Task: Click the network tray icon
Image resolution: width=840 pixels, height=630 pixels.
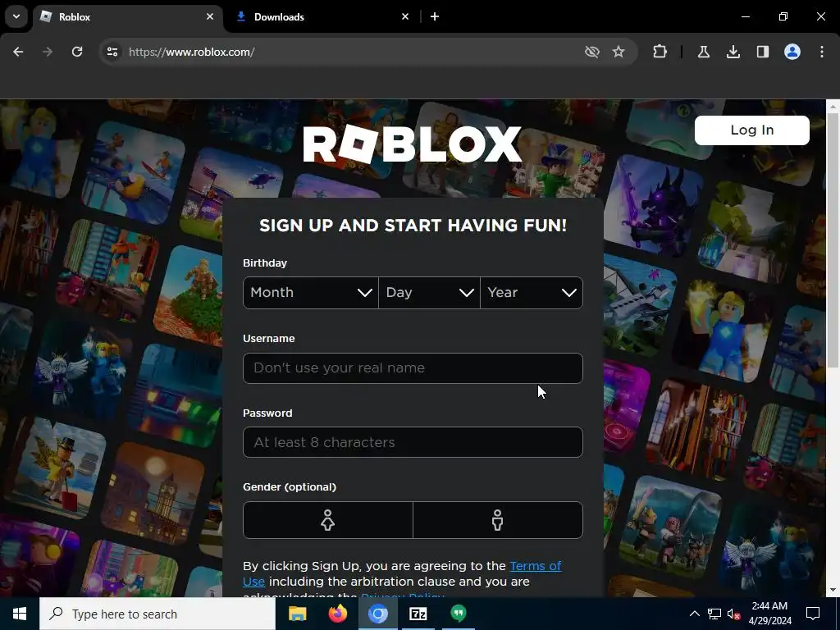Action: click(714, 614)
